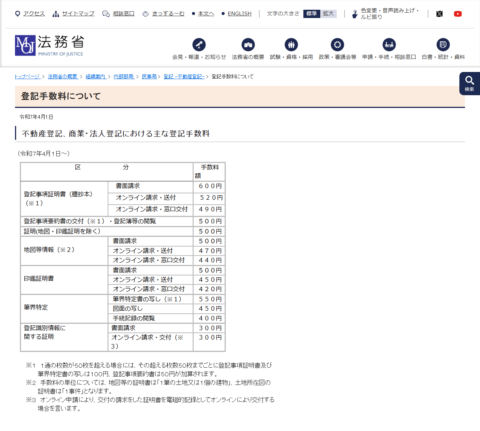Screen dimensions: 480x431
Task: Open the 相談窓口 speech bubble icon
Action: (106, 14)
